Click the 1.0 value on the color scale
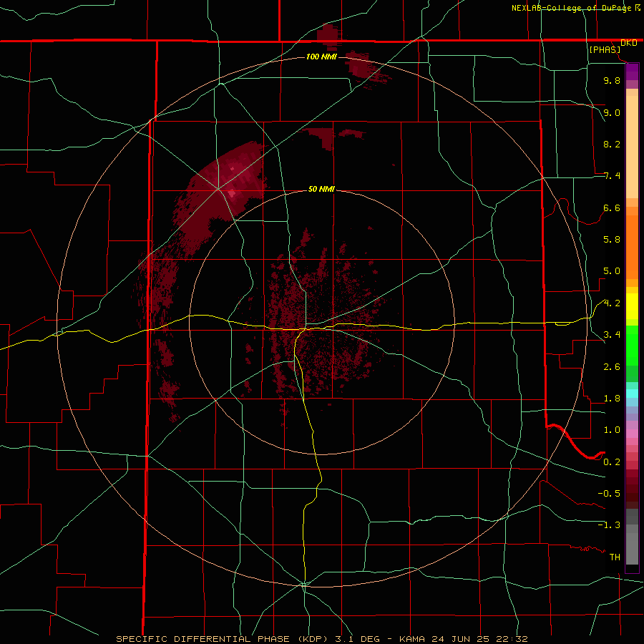This screenshot has width=644, height=644. pyautogui.click(x=612, y=430)
